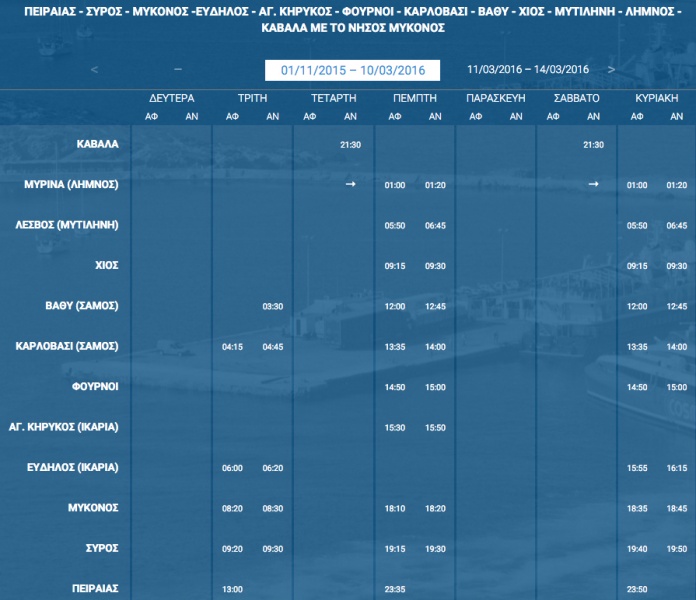The height and width of the screenshot is (600, 696).
Task: Select the 01/11/2015 – 10/03/2016 period tab
Action: point(352,70)
